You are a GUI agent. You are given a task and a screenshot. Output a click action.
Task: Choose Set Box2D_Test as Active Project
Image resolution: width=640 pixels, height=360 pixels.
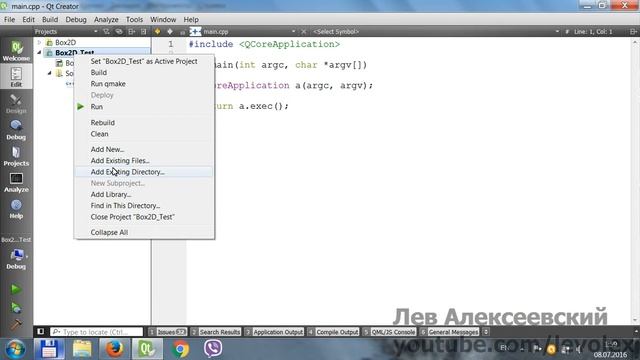click(x=144, y=61)
